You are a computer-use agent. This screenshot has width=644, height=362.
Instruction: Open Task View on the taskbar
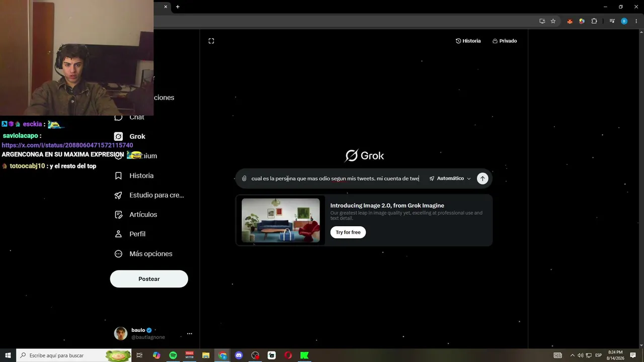click(x=140, y=355)
